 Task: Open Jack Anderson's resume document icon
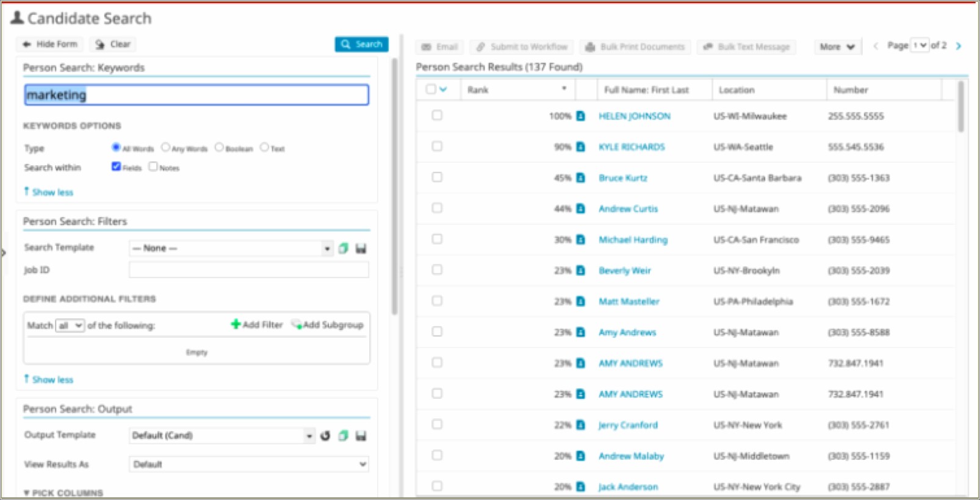click(x=580, y=487)
